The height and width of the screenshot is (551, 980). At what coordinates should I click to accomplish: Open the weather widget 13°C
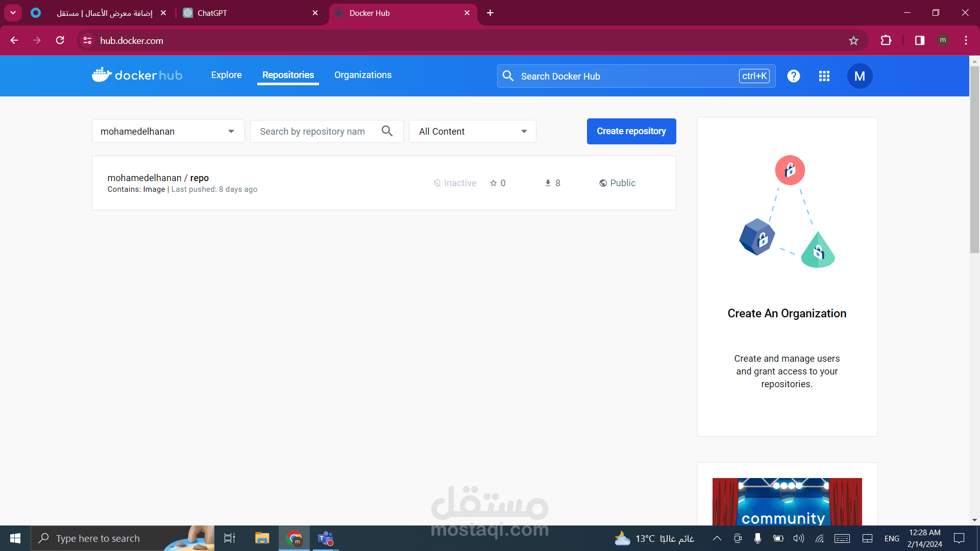pyautogui.click(x=654, y=538)
